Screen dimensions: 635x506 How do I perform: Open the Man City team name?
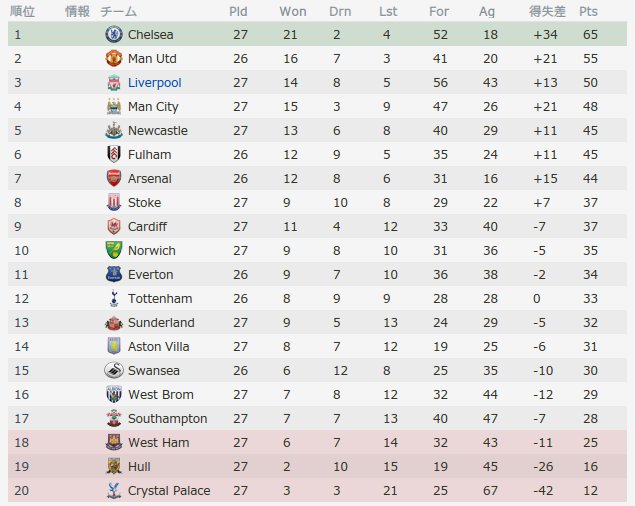point(153,107)
